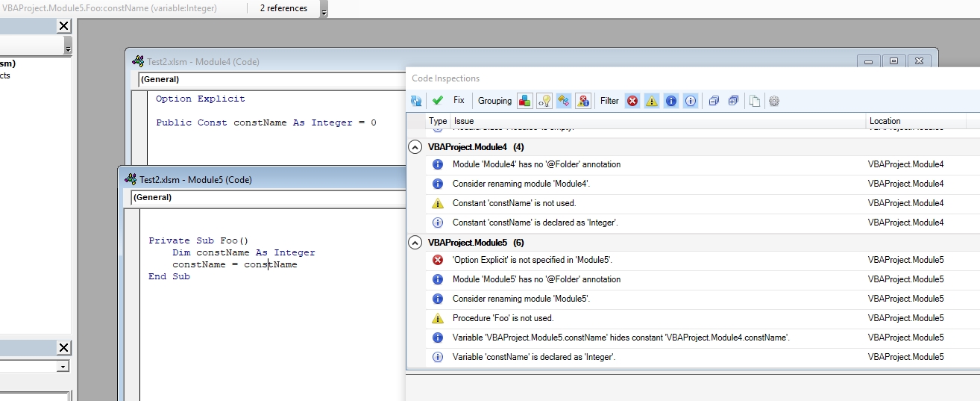Open the 2 references dropdown arrow

click(x=323, y=11)
